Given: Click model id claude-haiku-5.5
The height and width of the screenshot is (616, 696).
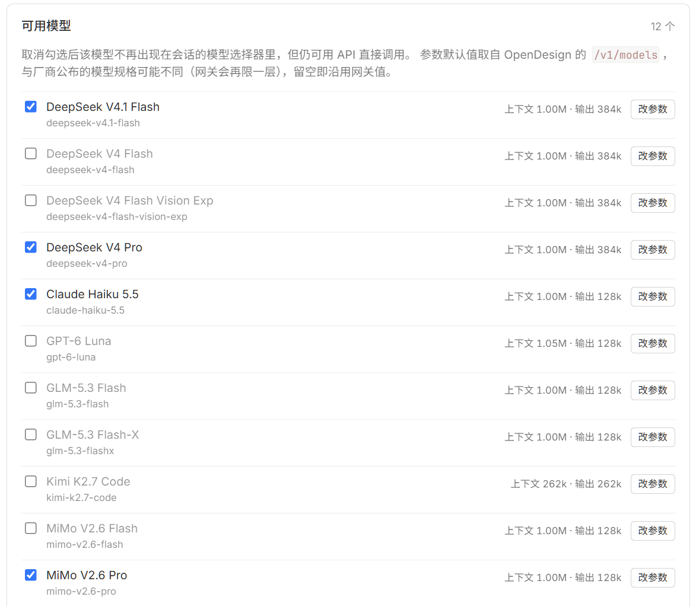Looking at the screenshot, I should click(85, 311).
